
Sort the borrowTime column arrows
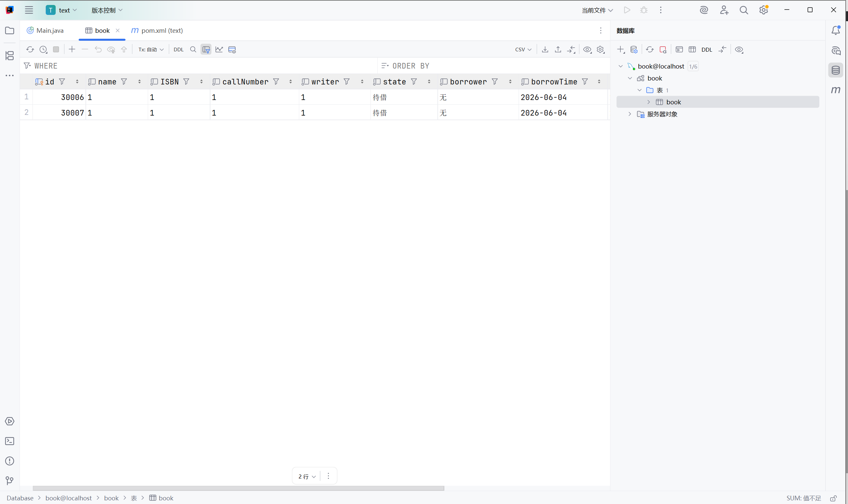[599, 81]
